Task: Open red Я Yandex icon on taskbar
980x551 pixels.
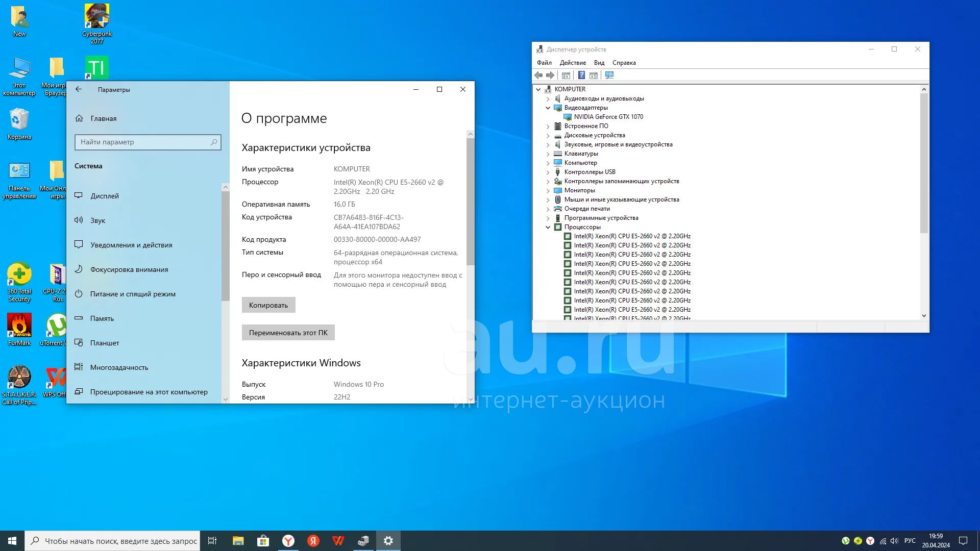Action: (x=313, y=541)
